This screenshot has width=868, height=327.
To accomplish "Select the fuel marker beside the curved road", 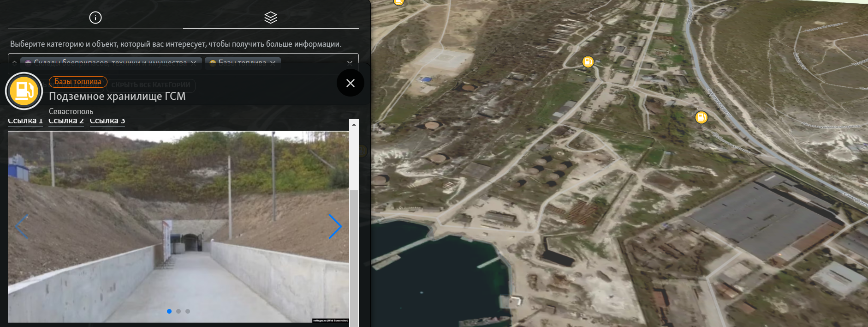I will tap(701, 117).
